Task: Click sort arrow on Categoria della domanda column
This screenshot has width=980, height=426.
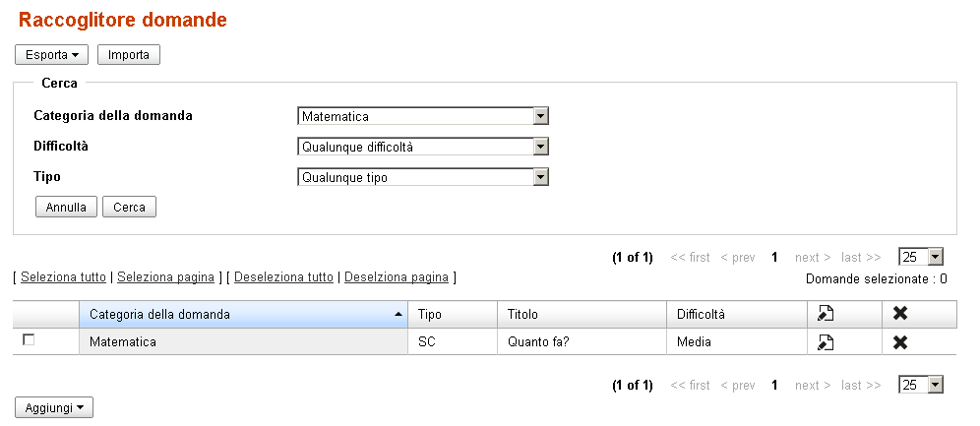Action: [398, 315]
